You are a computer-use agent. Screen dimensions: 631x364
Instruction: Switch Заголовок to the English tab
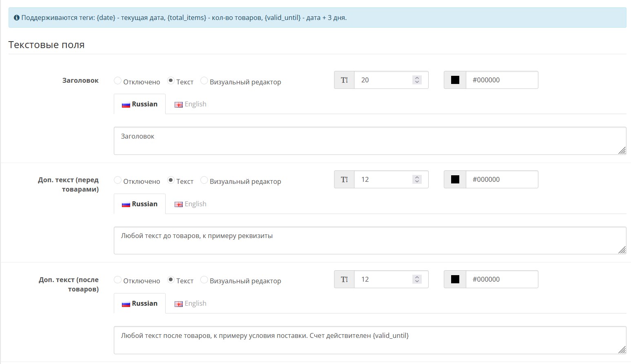click(x=190, y=104)
